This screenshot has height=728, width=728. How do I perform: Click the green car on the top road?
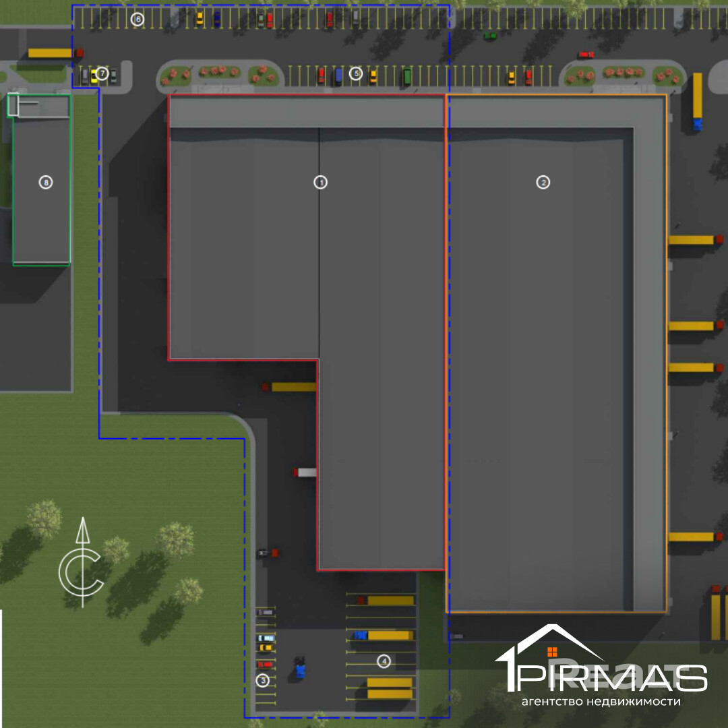(x=490, y=36)
